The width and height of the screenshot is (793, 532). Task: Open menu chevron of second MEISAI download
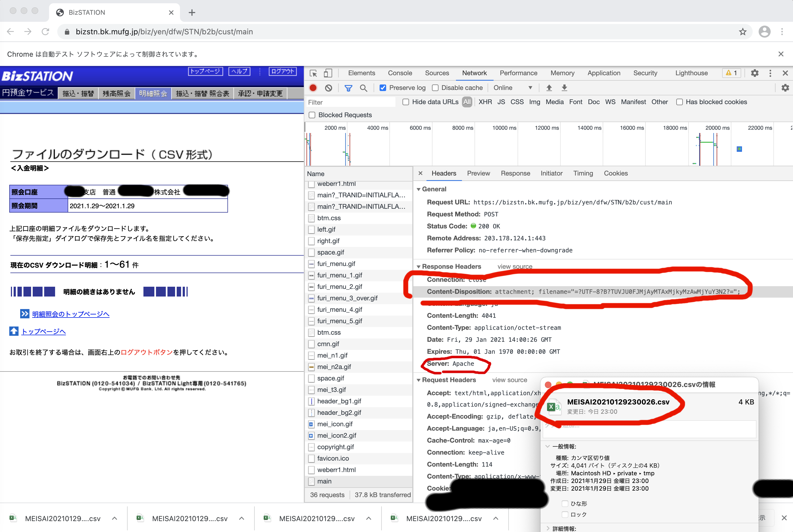tap(241, 518)
